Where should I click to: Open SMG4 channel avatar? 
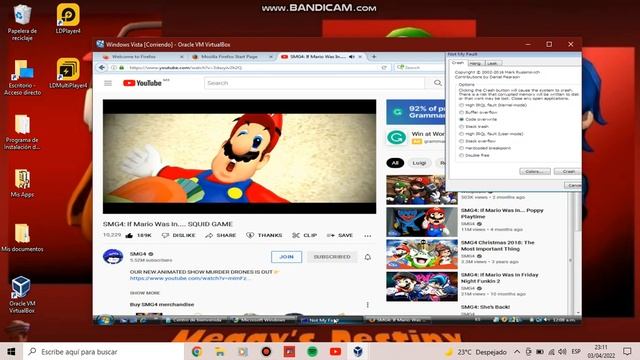113,257
